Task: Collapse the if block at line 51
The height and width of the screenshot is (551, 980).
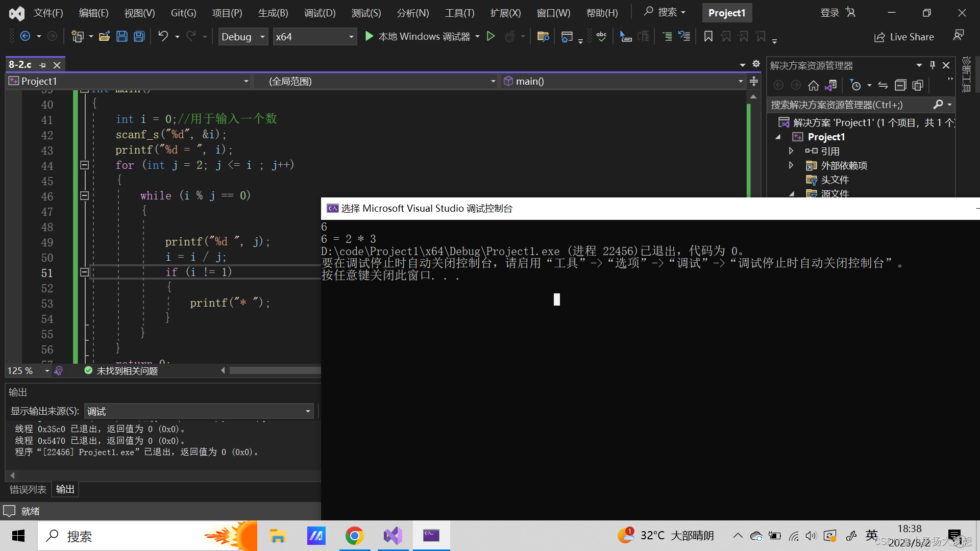Action: 85,272
